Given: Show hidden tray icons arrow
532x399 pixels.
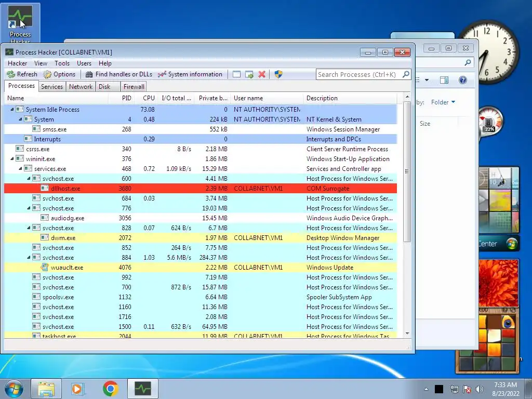Looking at the screenshot, I should [x=426, y=389].
